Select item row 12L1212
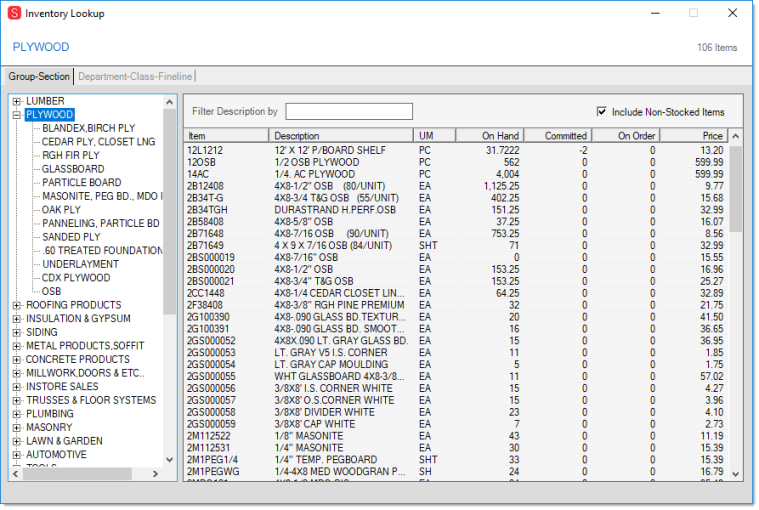 456,150
